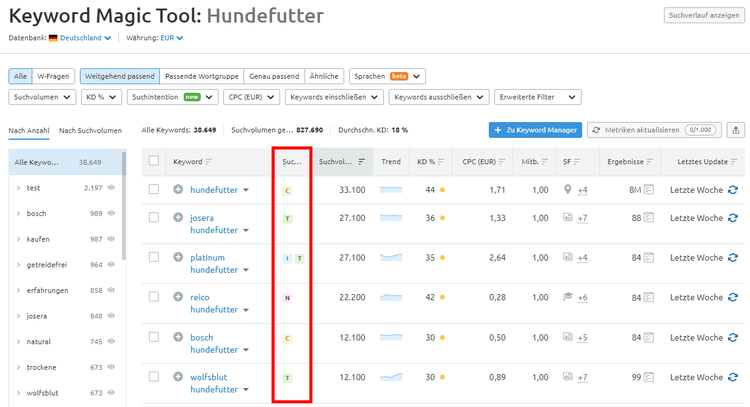Click Zu Keyword Manager button
Image resolution: width=750 pixels, height=407 pixels.
point(535,130)
